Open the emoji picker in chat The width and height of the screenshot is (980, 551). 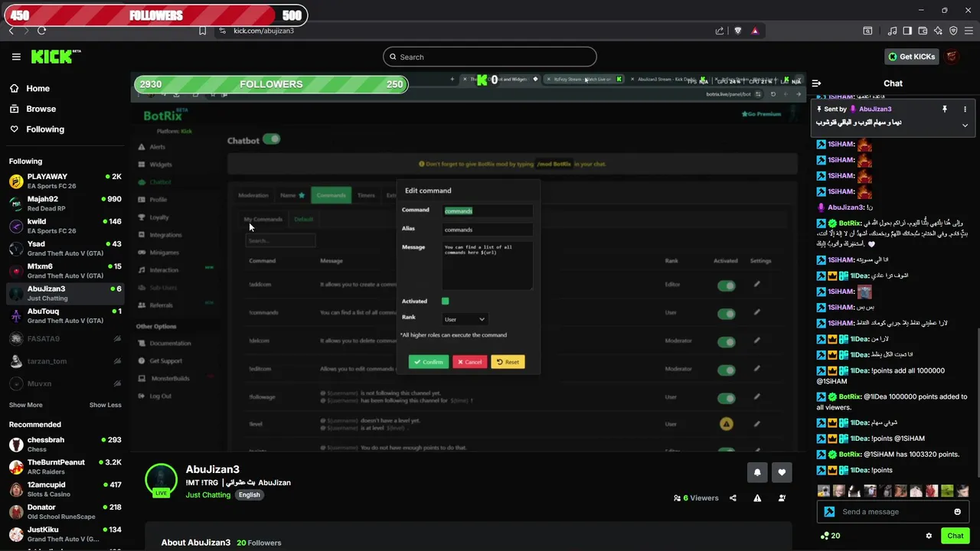[957, 512]
